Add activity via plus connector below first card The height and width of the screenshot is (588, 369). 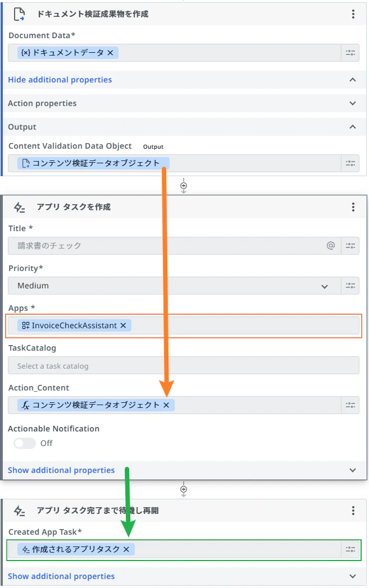[184, 186]
